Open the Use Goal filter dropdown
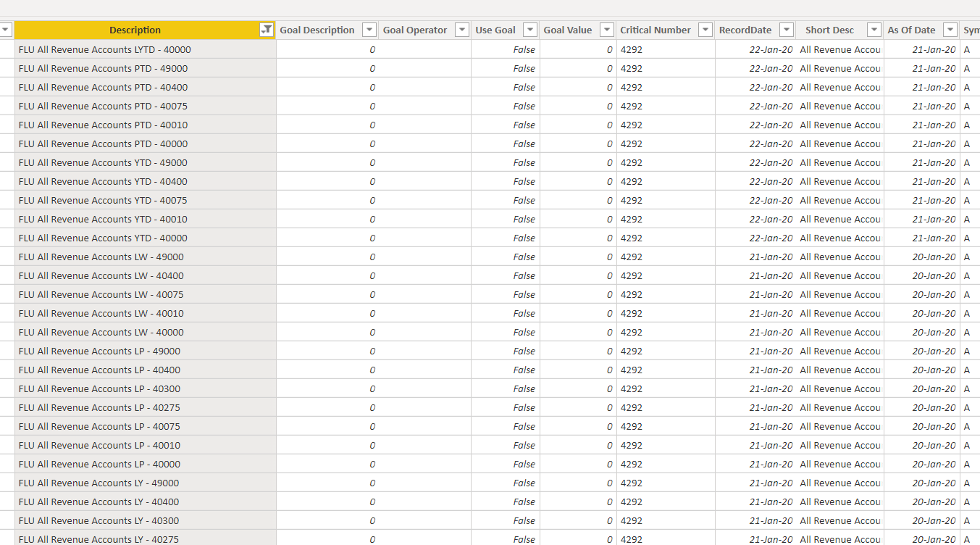Screen dimensions: 980x545 pyautogui.click(x=530, y=30)
